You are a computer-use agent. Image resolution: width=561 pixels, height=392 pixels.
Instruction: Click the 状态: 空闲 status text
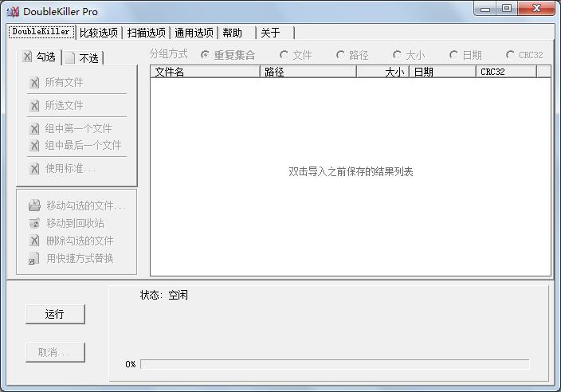coord(164,295)
